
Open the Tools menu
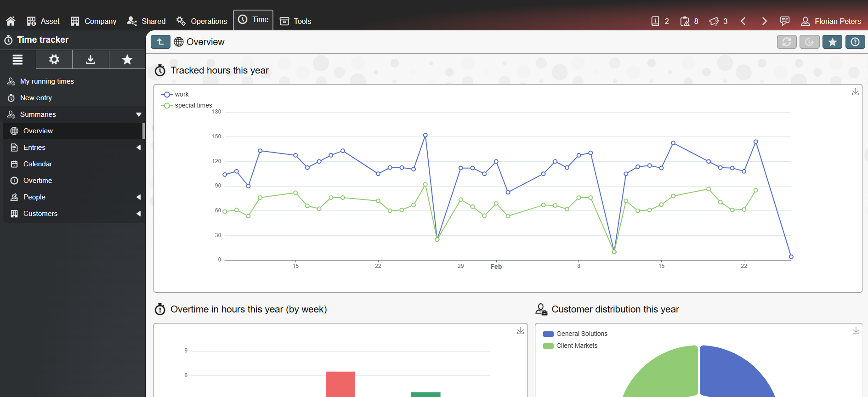[x=295, y=21]
